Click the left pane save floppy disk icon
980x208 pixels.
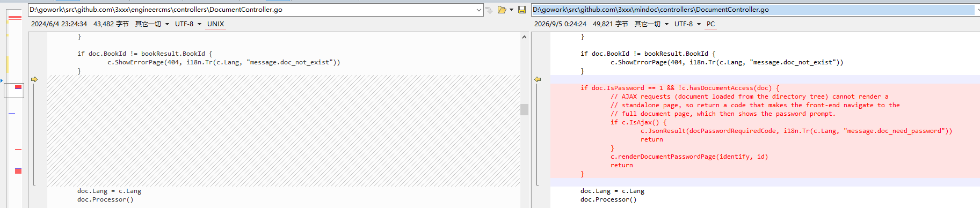521,10
